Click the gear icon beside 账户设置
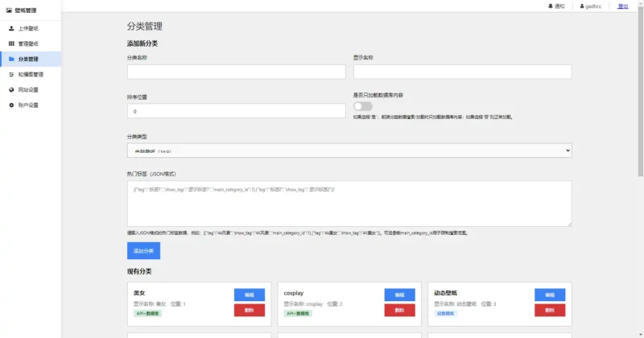Viewport: 644px width, 338px height. coord(10,105)
